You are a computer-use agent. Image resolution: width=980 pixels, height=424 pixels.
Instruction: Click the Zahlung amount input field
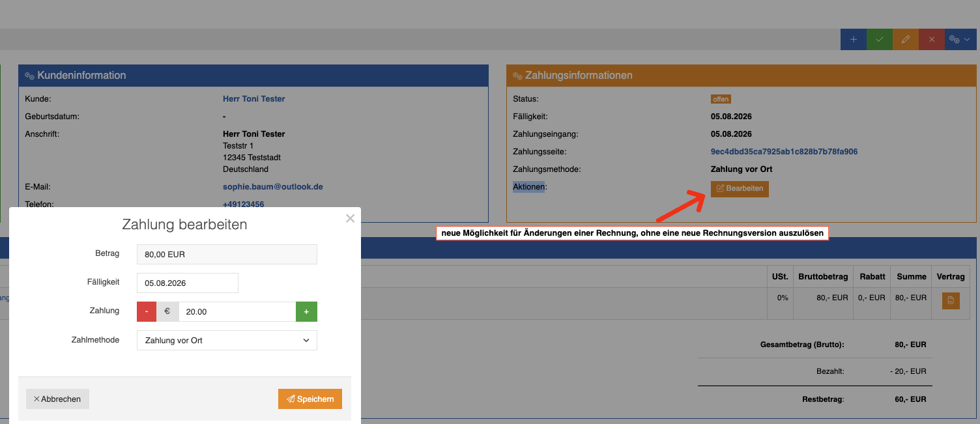click(237, 312)
